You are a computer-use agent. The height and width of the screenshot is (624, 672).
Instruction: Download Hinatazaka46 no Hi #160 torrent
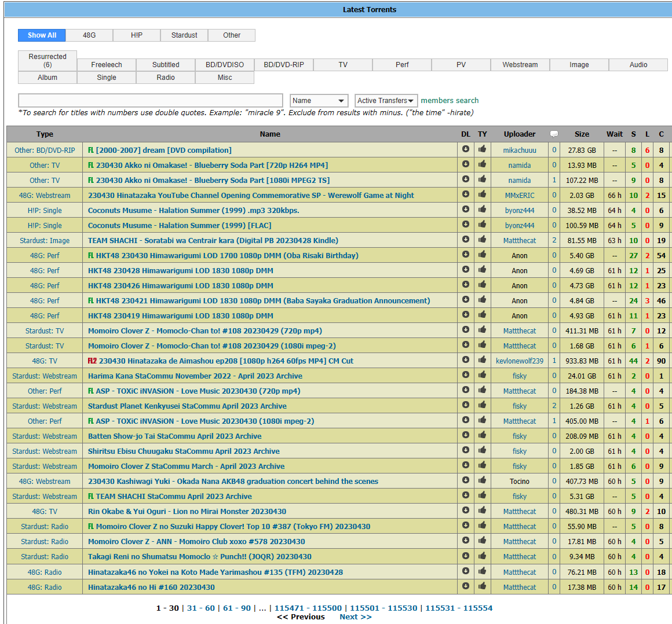(x=465, y=586)
